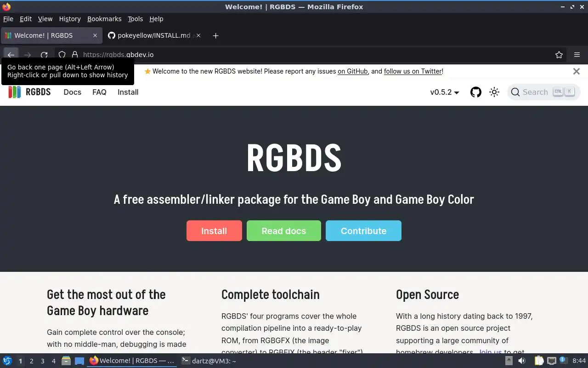Click the Forward navigation arrow
Viewport: 588px width, 368px height.
[28, 55]
